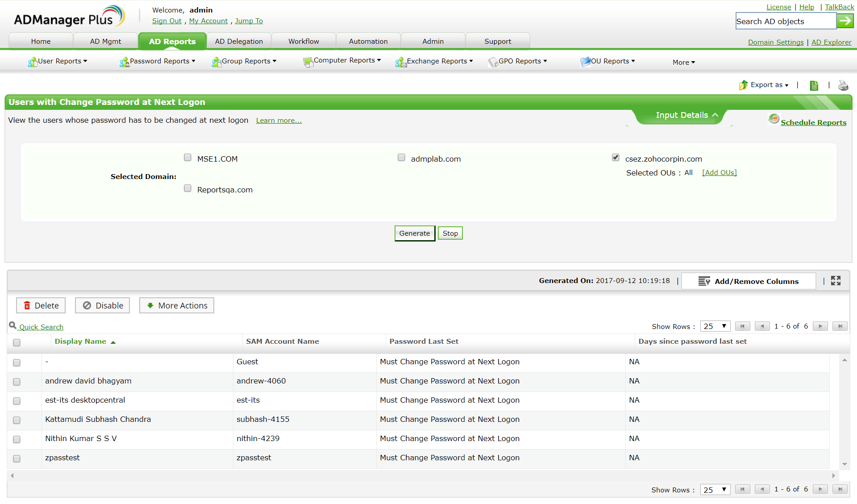Click the table vertical scrollbar down arrow
The width and height of the screenshot is (857, 504).
[x=845, y=464]
